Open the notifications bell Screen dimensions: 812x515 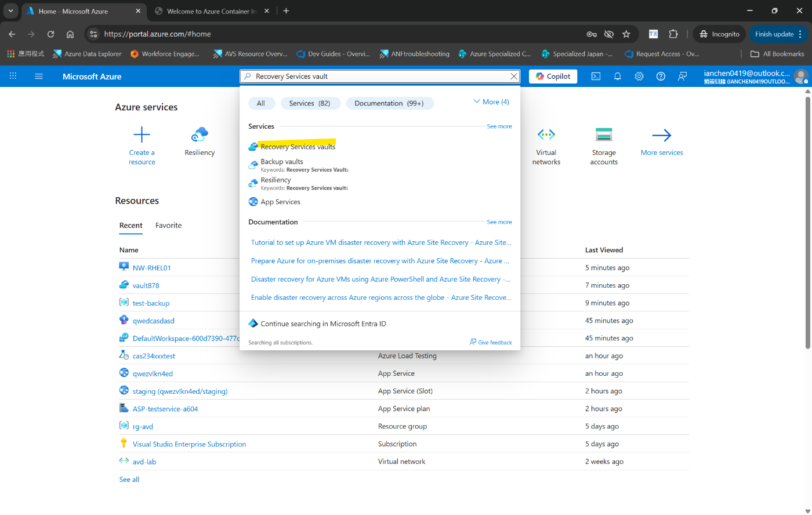pos(618,76)
